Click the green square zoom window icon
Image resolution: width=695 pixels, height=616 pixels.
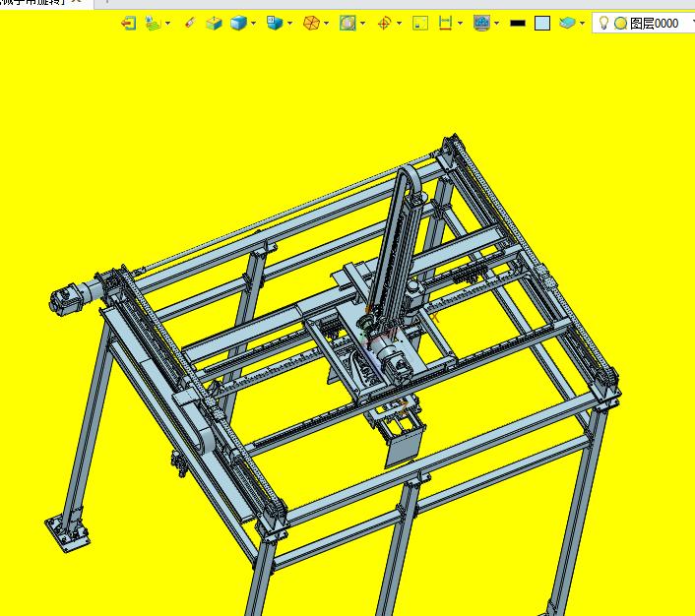[x=420, y=23]
